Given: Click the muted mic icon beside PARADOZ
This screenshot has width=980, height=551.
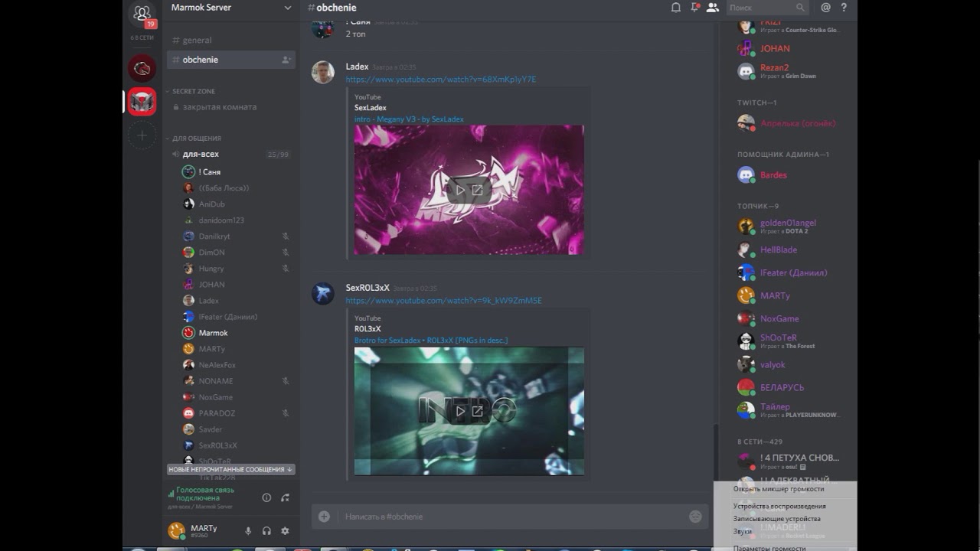Looking at the screenshot, I should click(286, 413).
